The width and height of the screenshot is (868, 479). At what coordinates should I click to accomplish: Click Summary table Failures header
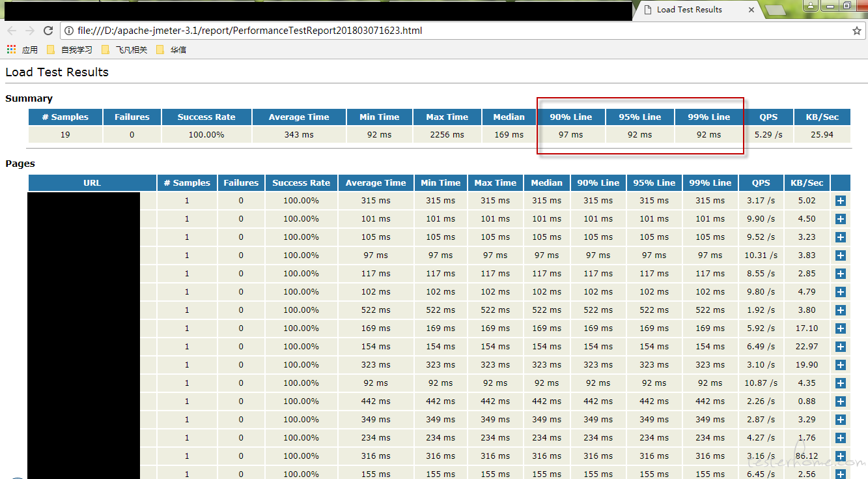click(132, 117)
